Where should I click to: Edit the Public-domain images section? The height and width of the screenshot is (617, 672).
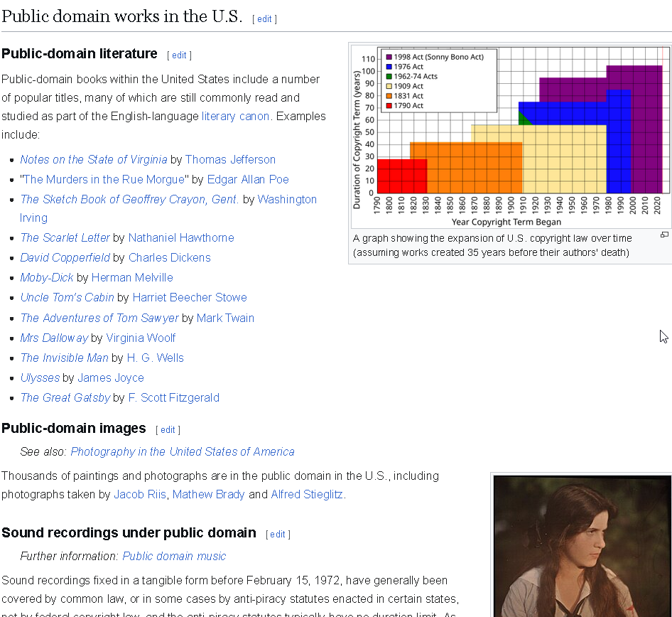coord(168,430)
